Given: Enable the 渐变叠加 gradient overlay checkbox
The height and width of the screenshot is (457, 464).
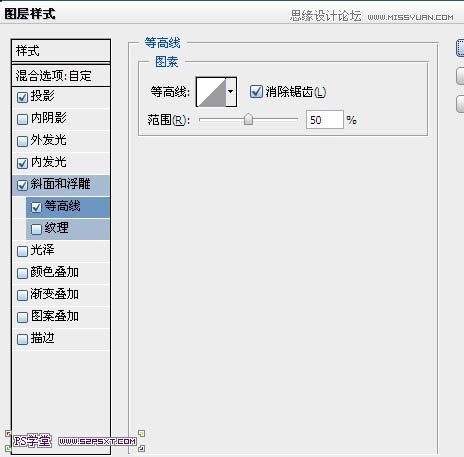Looking at the screenshot, I should pyautogui.click(x=22, y=295).
